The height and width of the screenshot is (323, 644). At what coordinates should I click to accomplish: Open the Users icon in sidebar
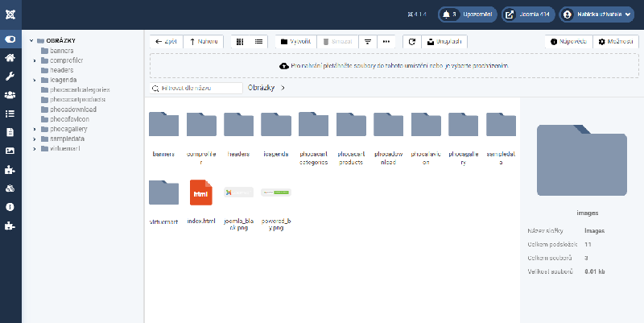coord(10,95)
